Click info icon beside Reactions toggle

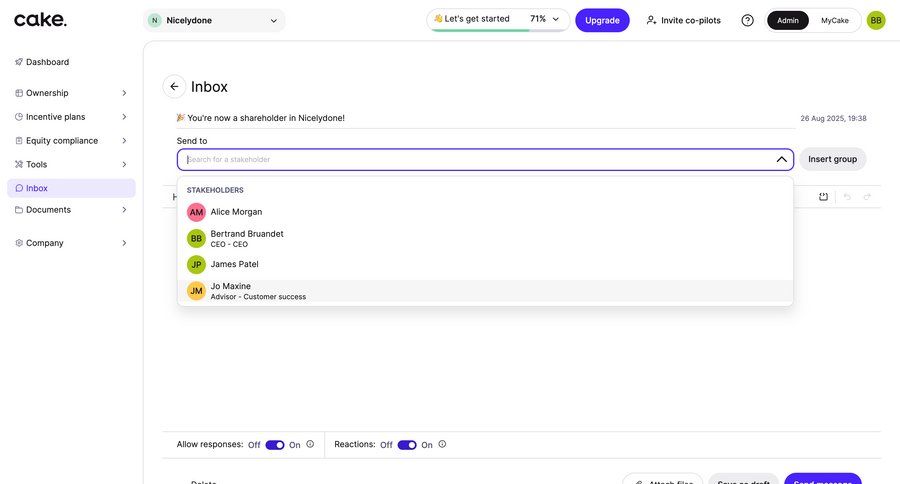click(442, 445)
